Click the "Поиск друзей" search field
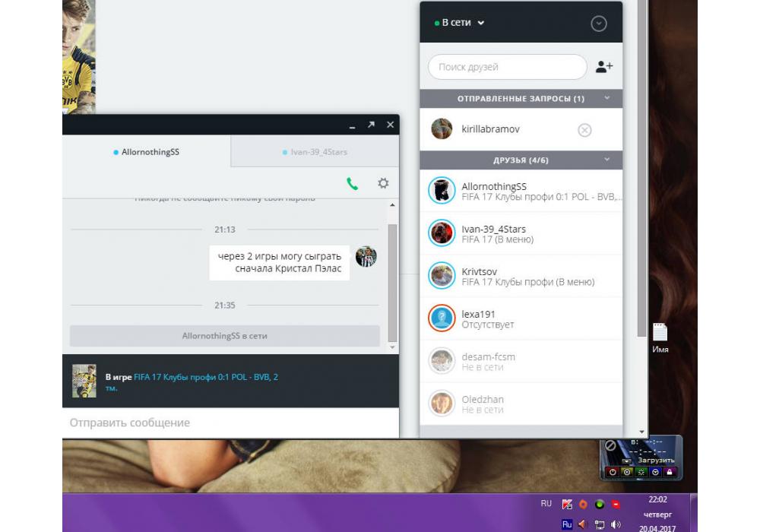This screenshot has width=760, height=532. (x=507, y=67)
